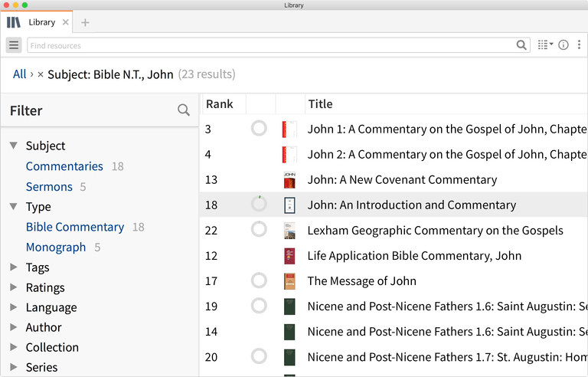Go back to All resources
Image resolution: width=588 pixels, height=377 pixels.
[x=19, y=74]
